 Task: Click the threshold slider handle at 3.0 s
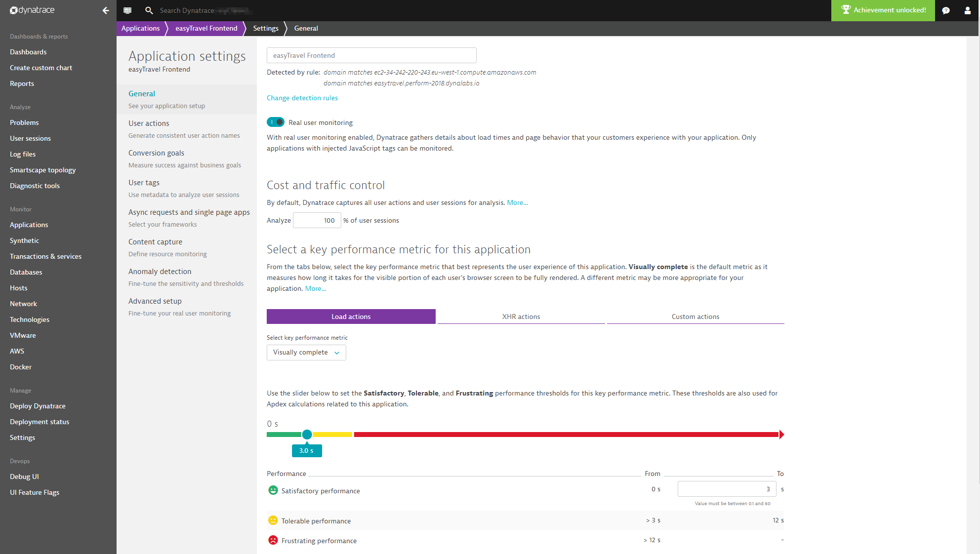pos(307,435)
